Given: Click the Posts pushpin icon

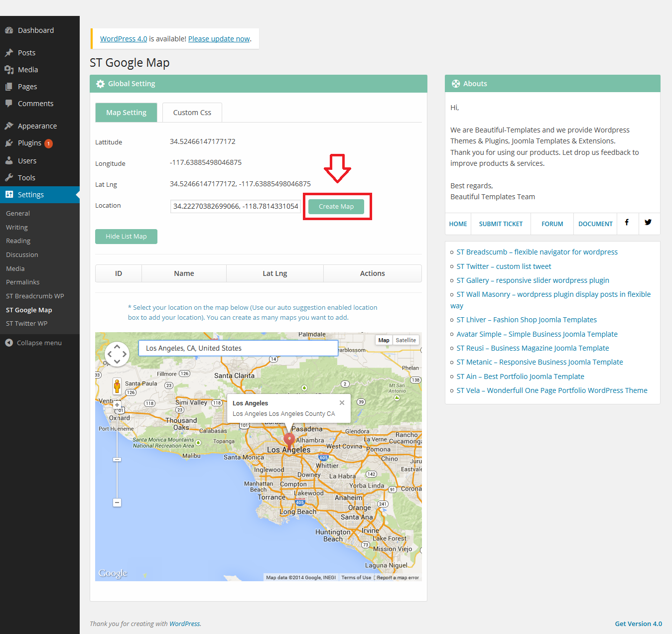Looking at the screenshot, I should 9,53.
